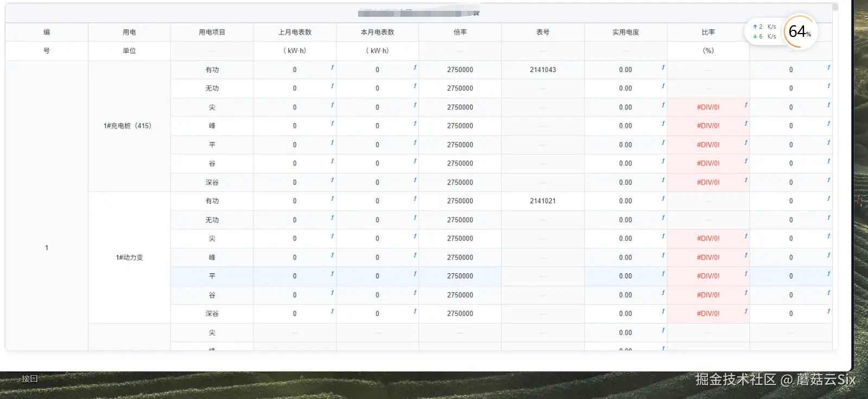Click formula icon in 1#动力变 有功 上月电表数 cell

pos(332,198)
